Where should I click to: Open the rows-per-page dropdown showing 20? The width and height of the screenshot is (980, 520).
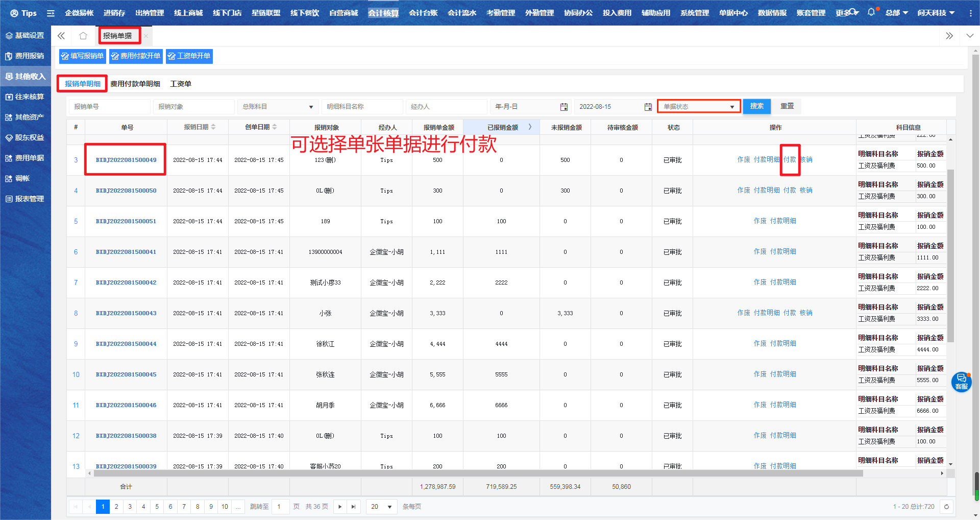[x=381, y=507]
